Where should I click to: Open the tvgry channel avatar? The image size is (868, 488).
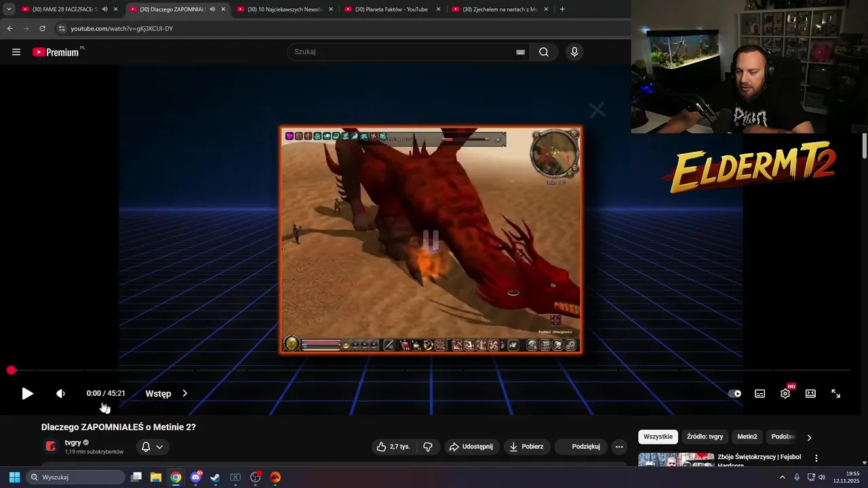coord(51,446)
